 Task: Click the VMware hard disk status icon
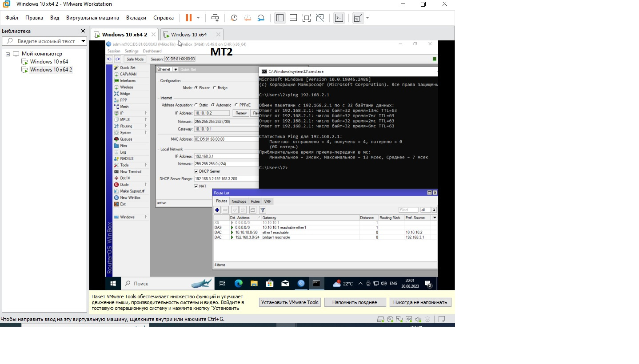tap(381, 319)
